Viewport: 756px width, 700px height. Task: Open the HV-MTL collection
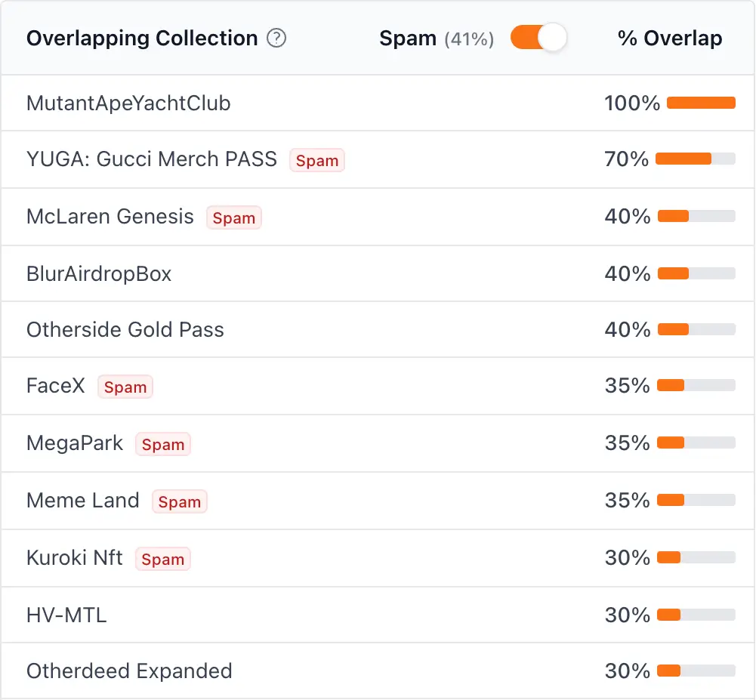coord(66,615)
